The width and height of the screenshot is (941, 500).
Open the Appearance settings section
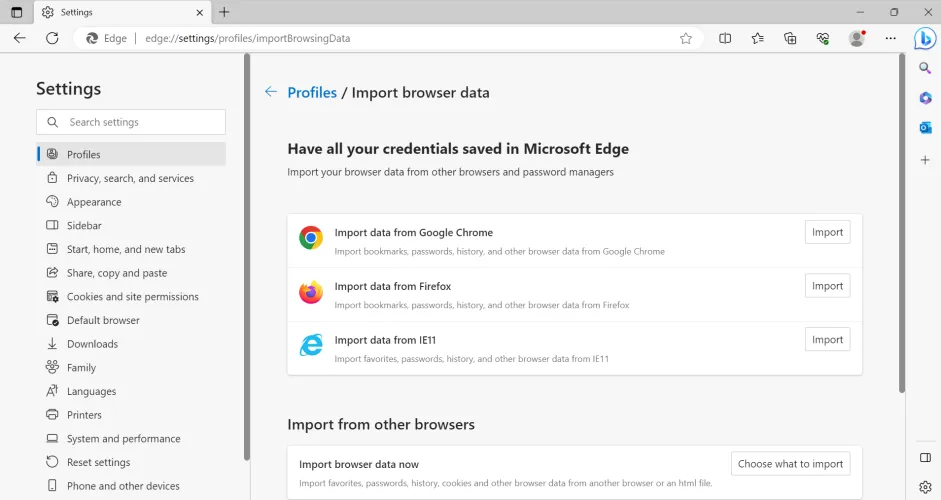(94, 202)
